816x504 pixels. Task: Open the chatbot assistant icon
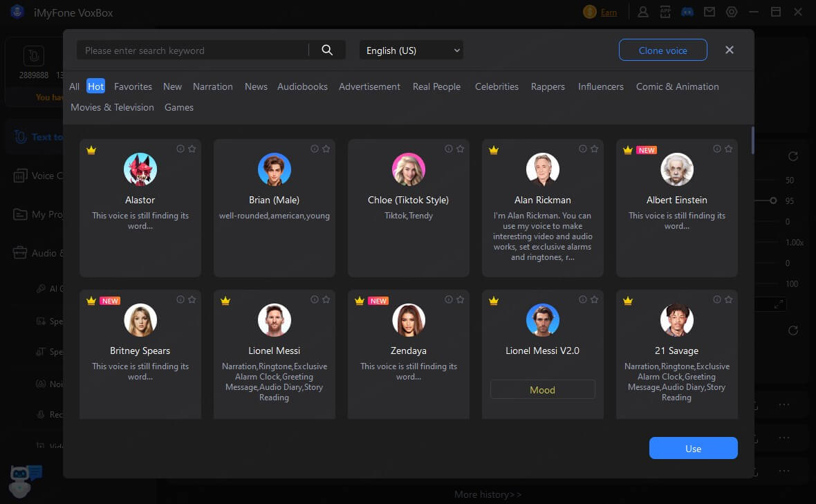pyautogui.click(x=26, y=478)
